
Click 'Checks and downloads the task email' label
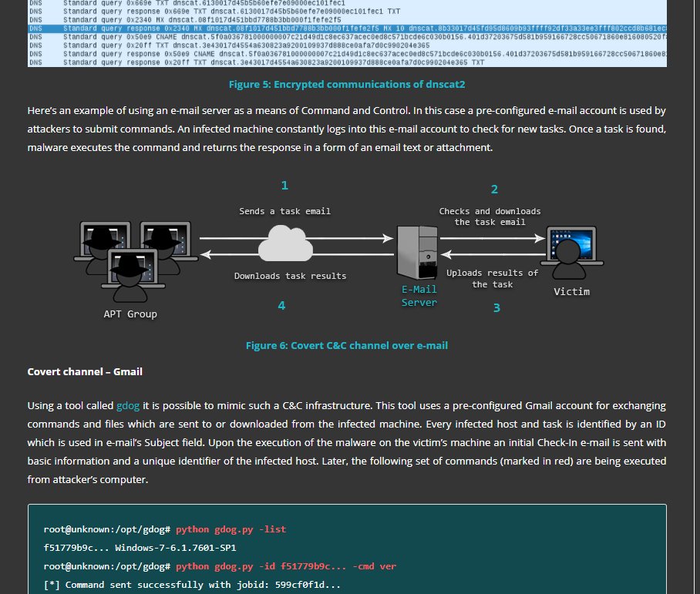490,216
